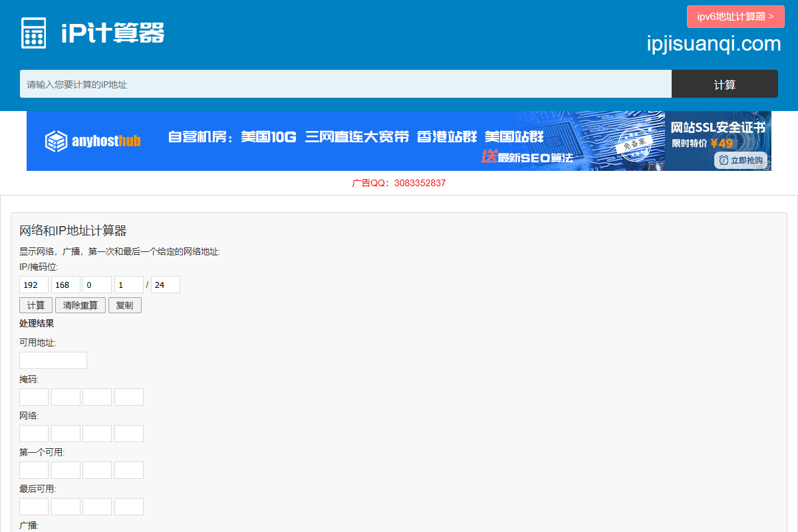Viewport: 798px width, 532px height.
Task: Click the anyhosthub logo in banner
Action: (x=92, y=141)
